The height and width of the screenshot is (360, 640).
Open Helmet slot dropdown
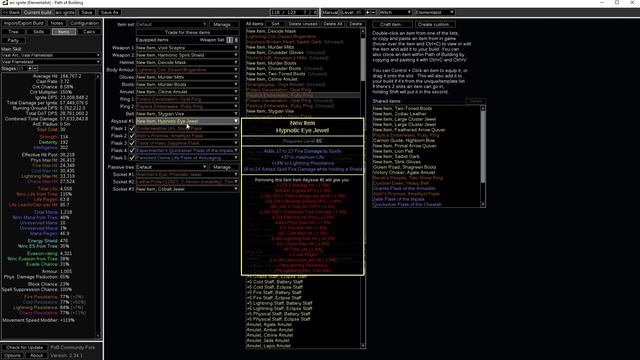[x=187, y=62]
